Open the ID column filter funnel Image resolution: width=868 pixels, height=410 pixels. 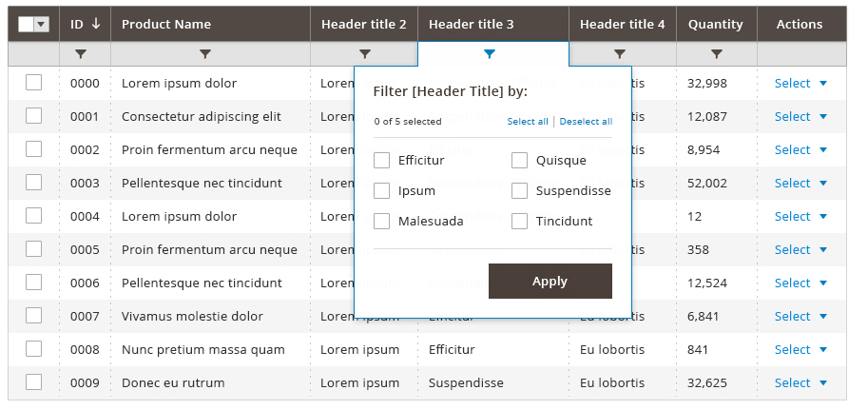tap(81, 54)
